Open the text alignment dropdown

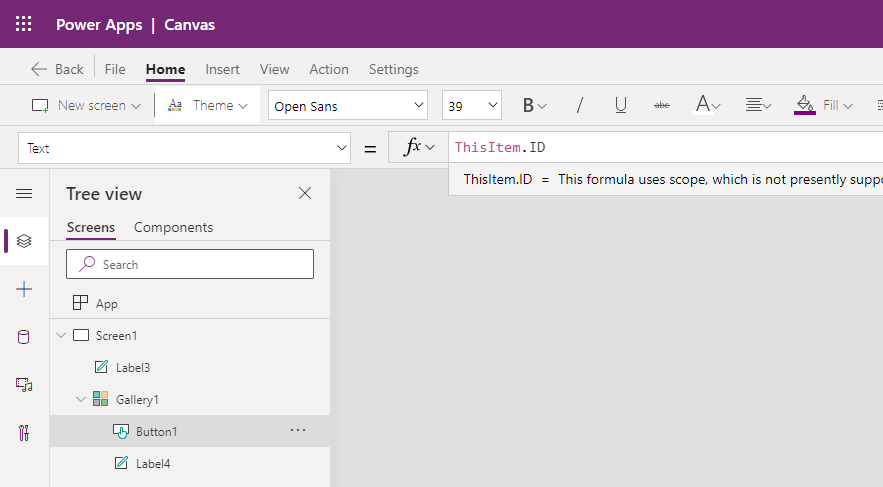pyautogui.click(x=758, y=105)
